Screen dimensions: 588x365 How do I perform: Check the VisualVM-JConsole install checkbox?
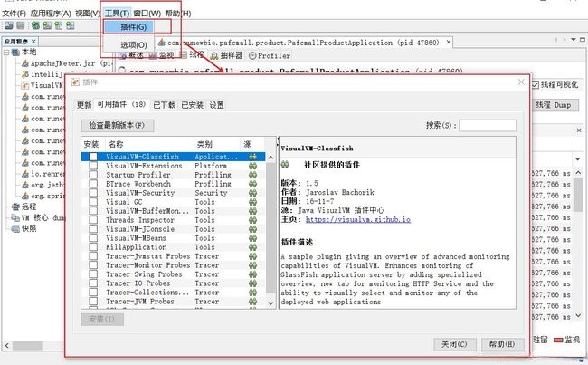(x=93, y=228)
